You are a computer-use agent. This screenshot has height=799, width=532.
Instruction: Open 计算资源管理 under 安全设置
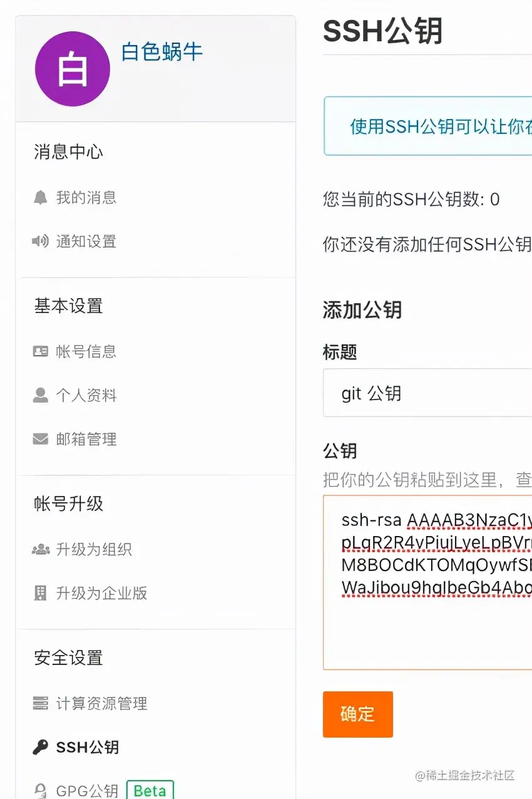click(x=101, y=704)
